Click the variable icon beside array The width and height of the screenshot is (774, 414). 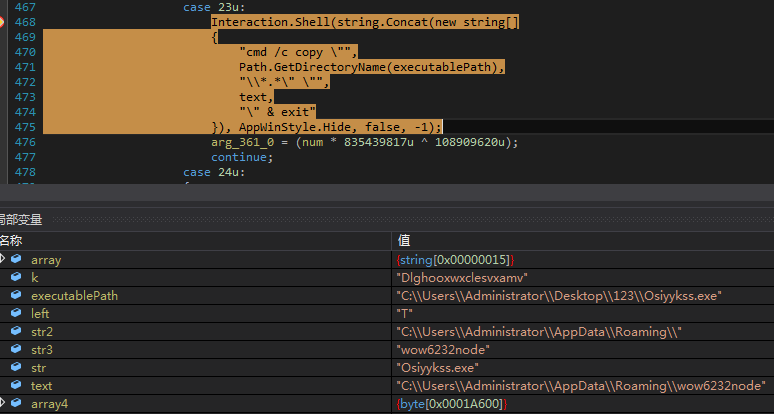pyautogui.click(x=16, y=260)
